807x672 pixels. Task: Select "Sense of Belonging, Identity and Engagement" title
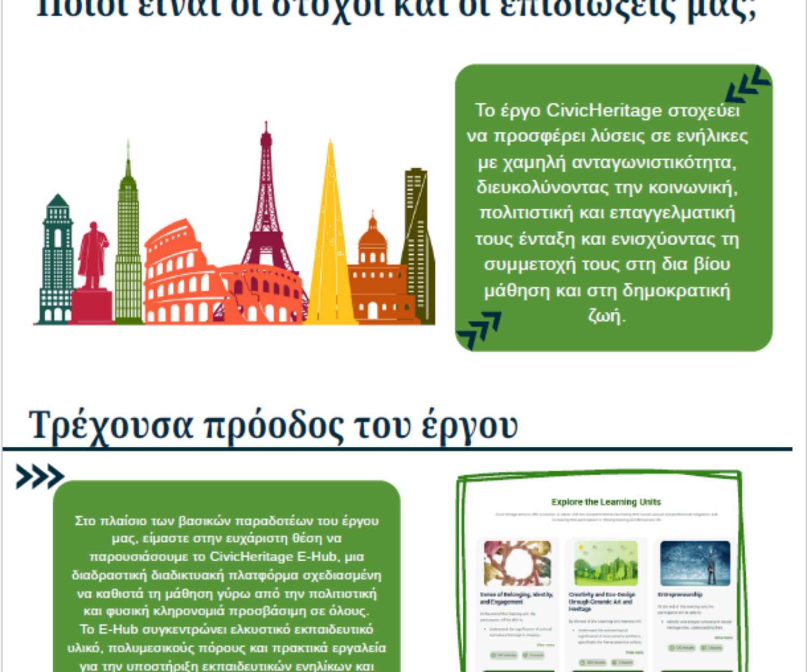(x=516, y=598)
